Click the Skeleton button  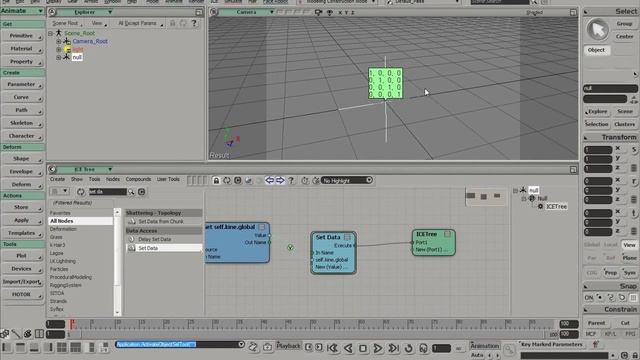click(x=22, y=123)
